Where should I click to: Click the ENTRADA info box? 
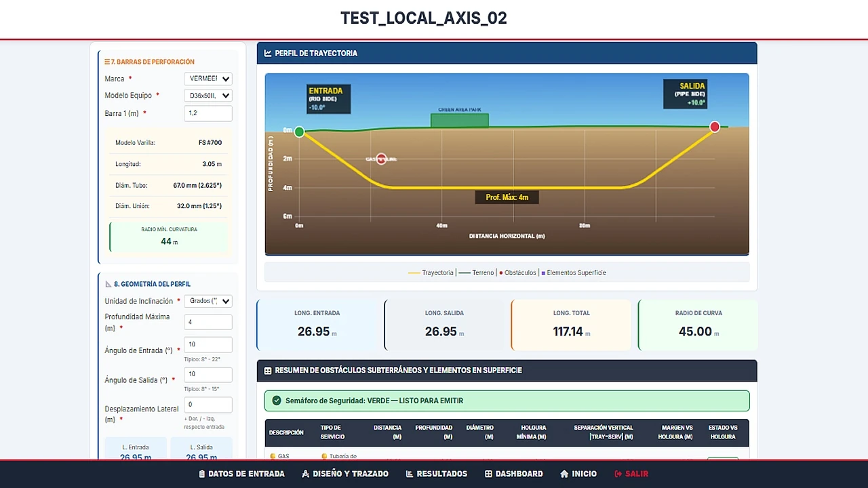pos(329,99)
